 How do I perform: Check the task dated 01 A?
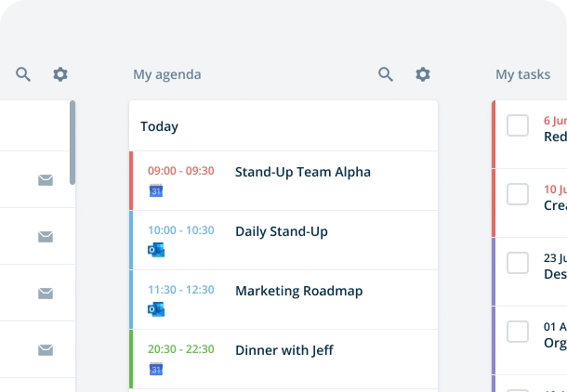[518, 332]
